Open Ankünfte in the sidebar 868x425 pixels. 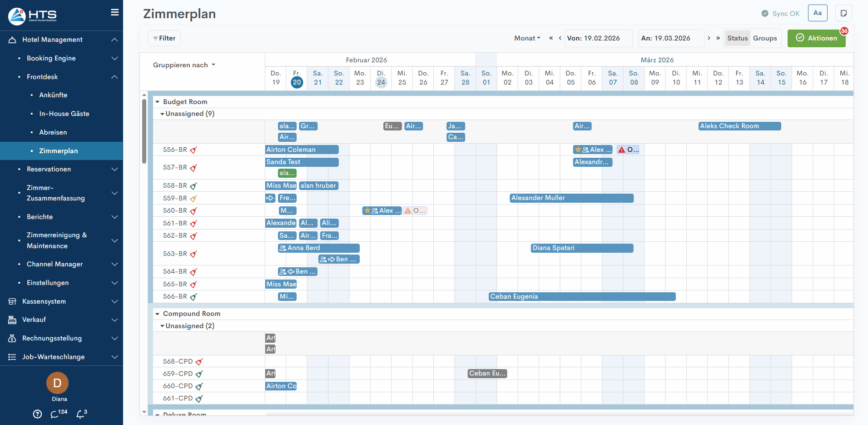[x=53, y=95]
